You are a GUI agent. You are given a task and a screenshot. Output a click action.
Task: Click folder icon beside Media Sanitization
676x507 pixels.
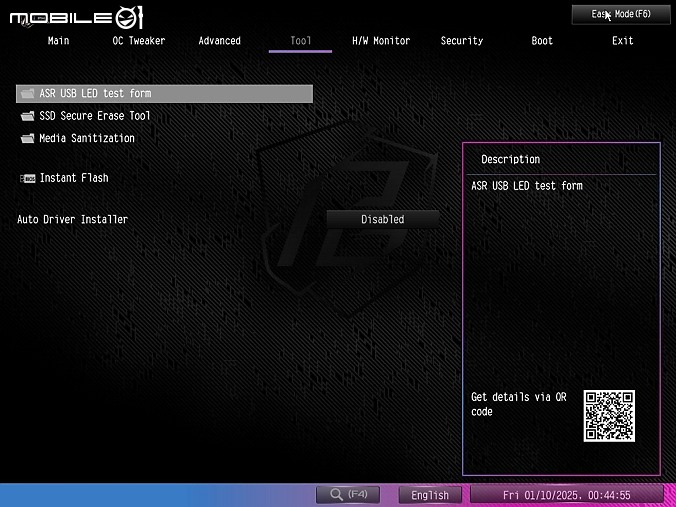27,138
